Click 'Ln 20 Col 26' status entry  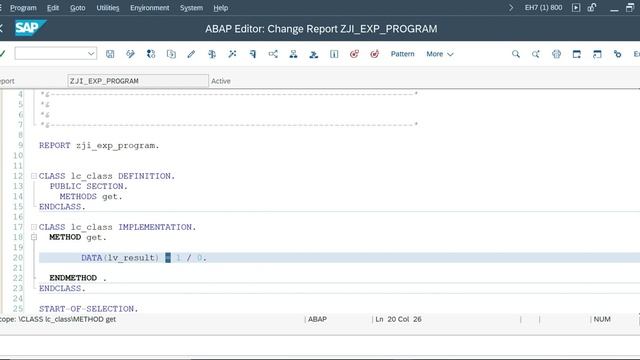click(x=398, y=319)
